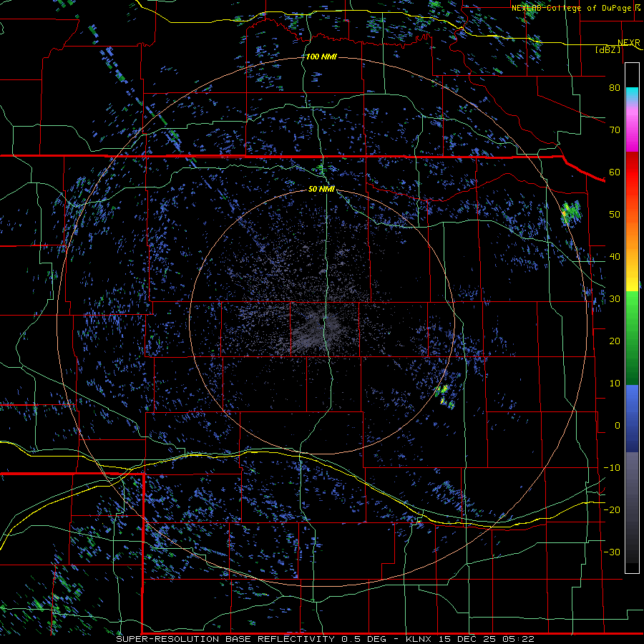The image size is (644, 644).
Task: Click the green band of the color bar
Action: click(x=632, y=338)
